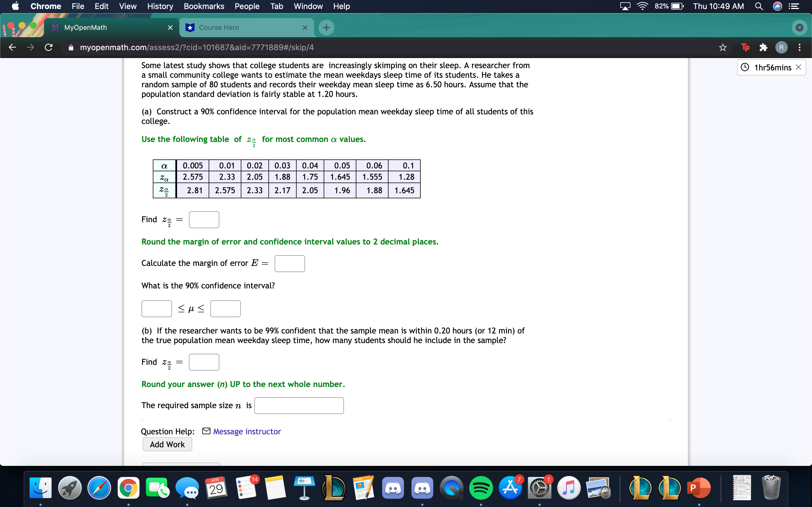Switch to the Course Hero tab

218,28
